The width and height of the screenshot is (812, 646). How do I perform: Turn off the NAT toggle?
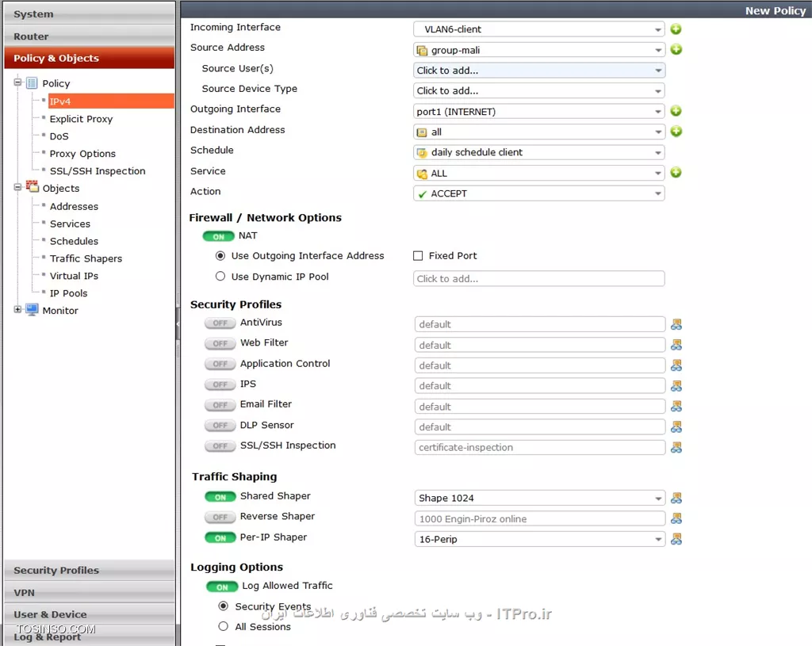(219, 236)
